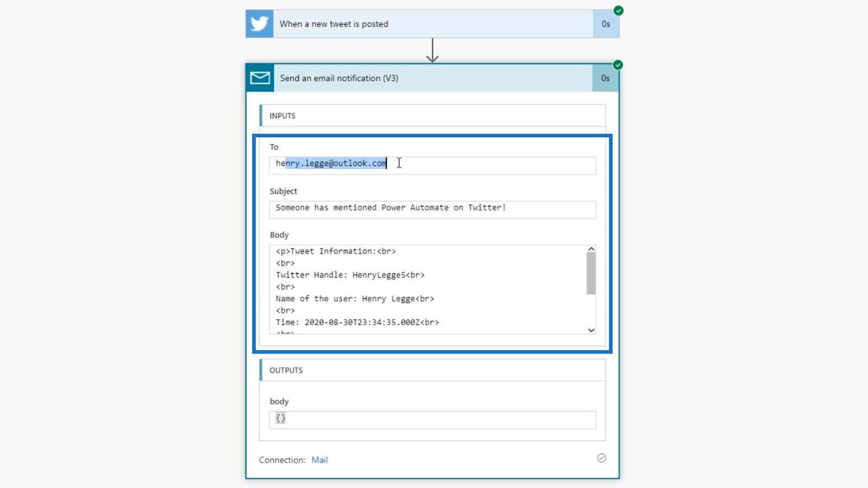
Task: Click the OUTPUTS section header
Action: pyautogui.click(x=432, y=370)
